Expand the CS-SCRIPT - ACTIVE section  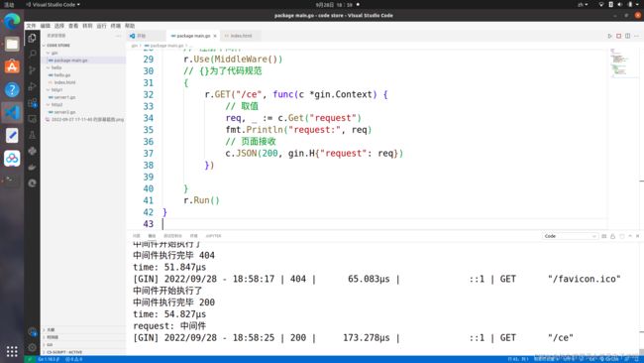pos(83,352)
